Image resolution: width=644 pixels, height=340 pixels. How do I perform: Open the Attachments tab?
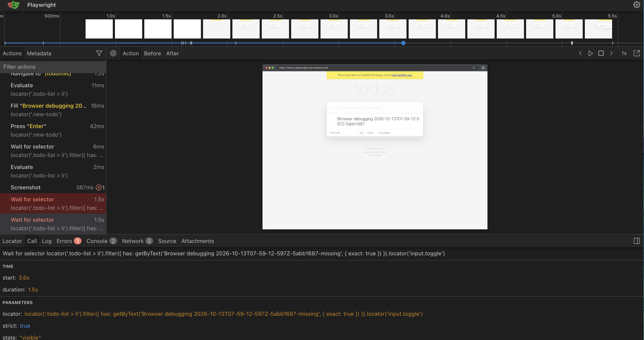point(197,241)
